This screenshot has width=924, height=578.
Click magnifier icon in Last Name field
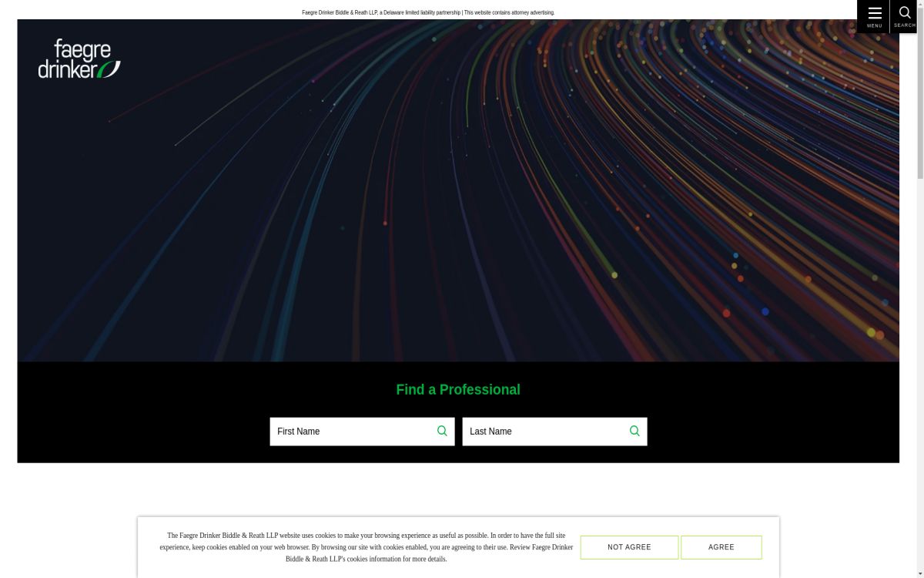click(634, 431)
